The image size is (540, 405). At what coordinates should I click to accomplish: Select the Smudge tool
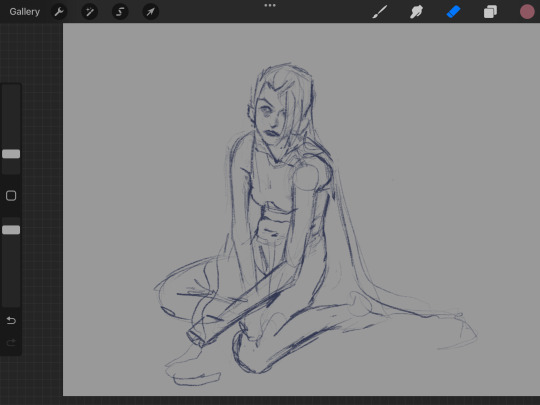416,12
